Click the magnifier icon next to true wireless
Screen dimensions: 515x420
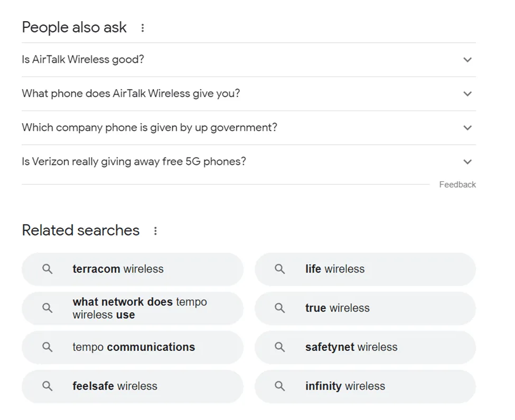pyautogui.click(x=279, y=309)
